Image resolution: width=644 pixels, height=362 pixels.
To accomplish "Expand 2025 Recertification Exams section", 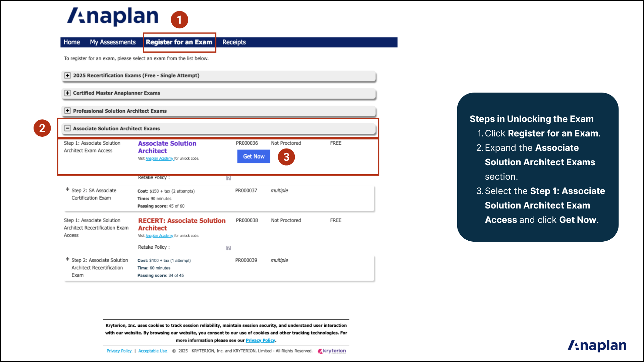I will pyautogui.click(x=67, y=75).
